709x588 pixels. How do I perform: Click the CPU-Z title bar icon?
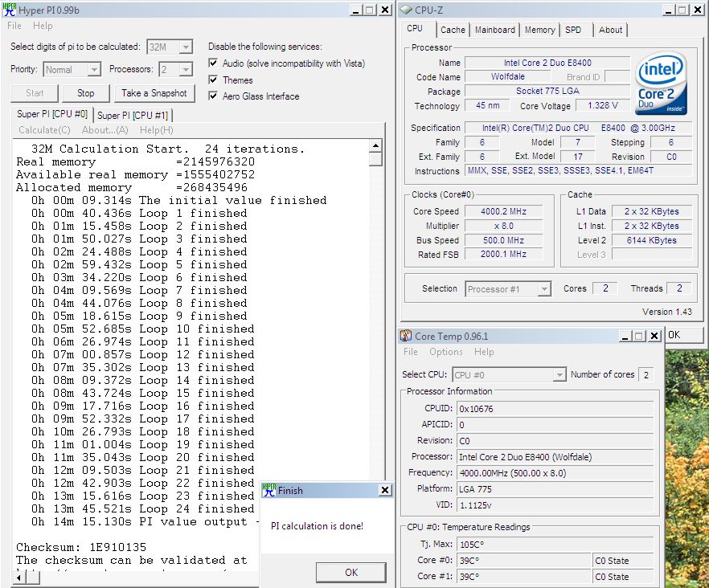(406, 10)
